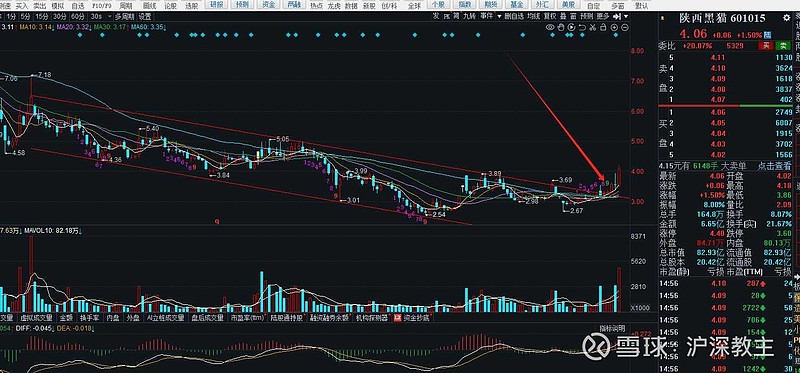
Task: Click the undo arrow icon
Action: tap(582, 27)
